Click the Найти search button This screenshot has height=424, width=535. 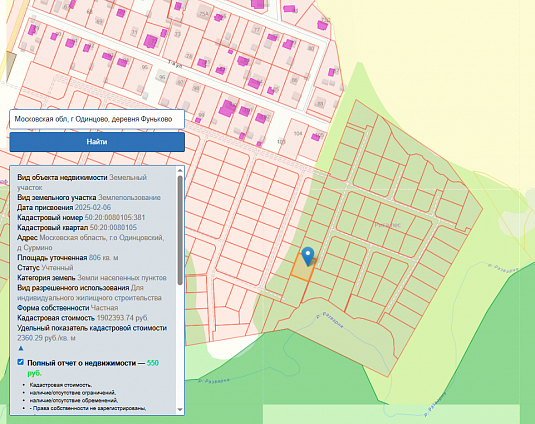click(x=97, y=142)
